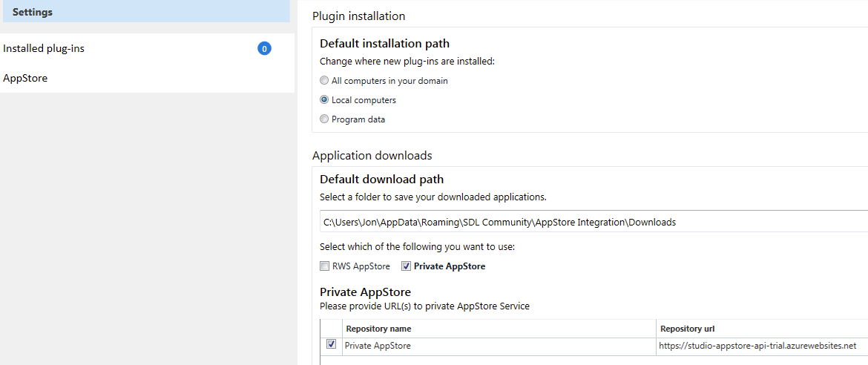The width and height of the screenshot is (868, 365).
Task: Open the Settings section in sidebar
Action: click(146, 12)
